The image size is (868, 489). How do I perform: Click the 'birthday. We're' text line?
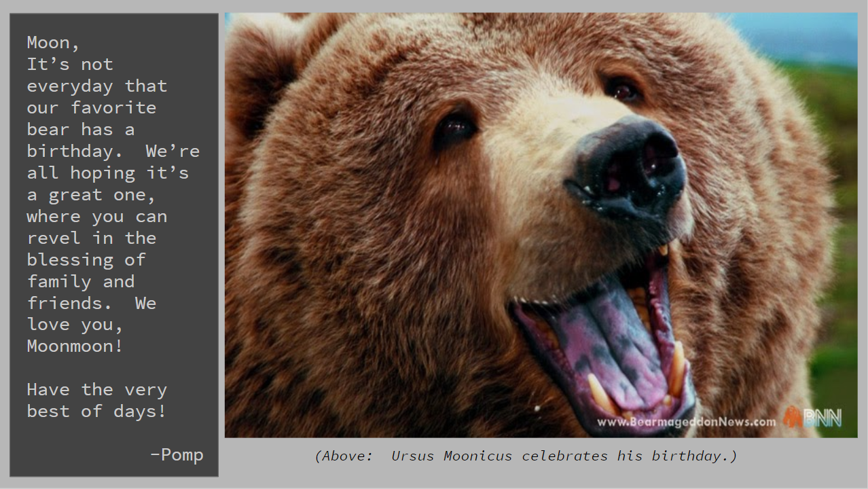113,151
